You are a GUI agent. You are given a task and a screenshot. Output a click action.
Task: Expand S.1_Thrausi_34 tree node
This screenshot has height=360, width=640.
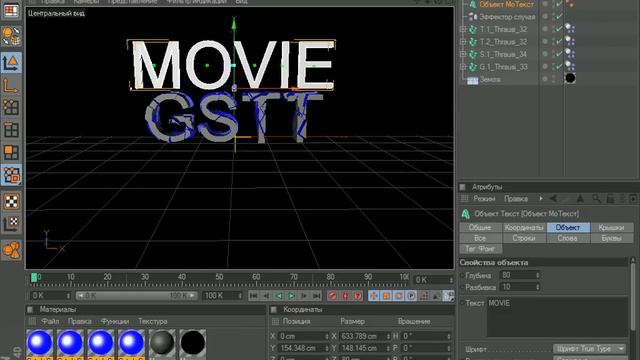[x=463, y=54]
